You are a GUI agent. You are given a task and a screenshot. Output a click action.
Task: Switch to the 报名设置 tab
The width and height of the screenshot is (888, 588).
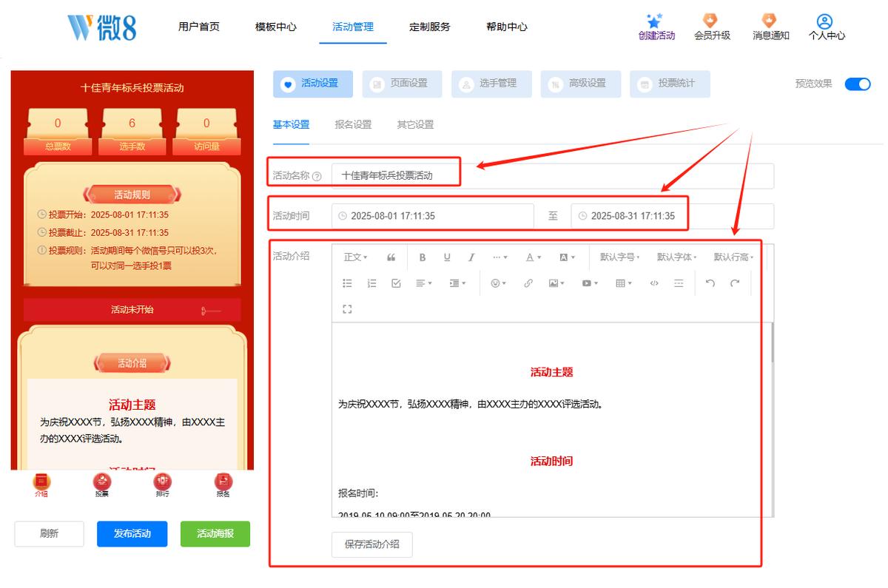[x=353, y=125]
